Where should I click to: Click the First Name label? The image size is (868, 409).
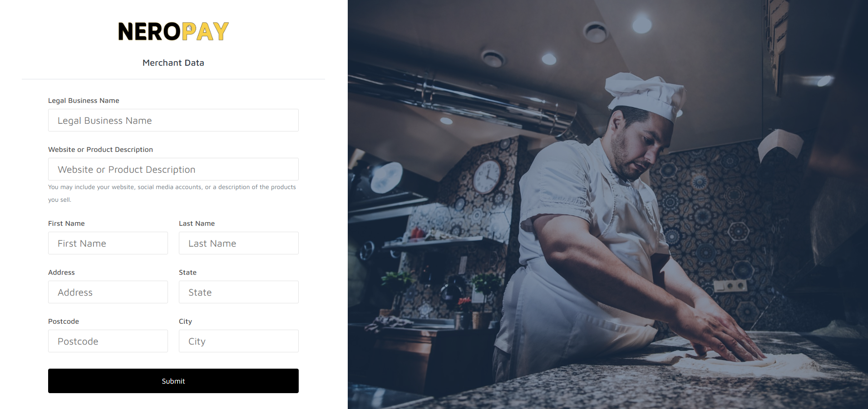[x=66, y=224]
